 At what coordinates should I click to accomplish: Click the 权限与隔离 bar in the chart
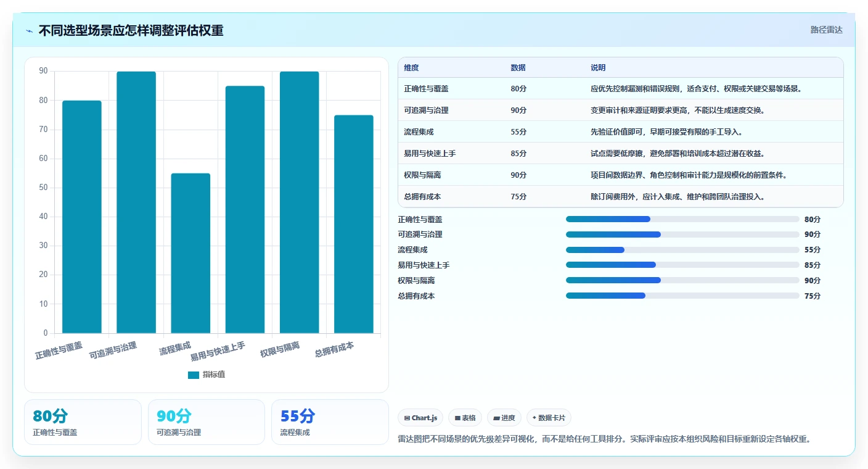click(x=299, y=202)
